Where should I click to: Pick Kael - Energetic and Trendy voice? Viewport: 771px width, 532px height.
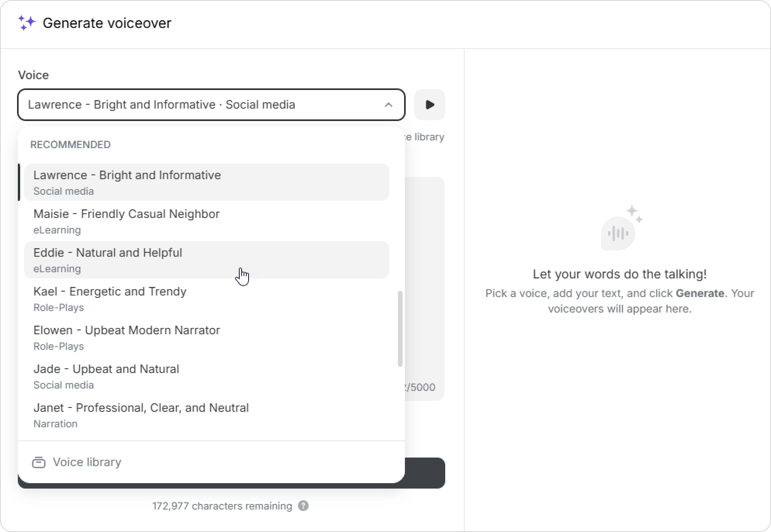click(x=207, y=299)
